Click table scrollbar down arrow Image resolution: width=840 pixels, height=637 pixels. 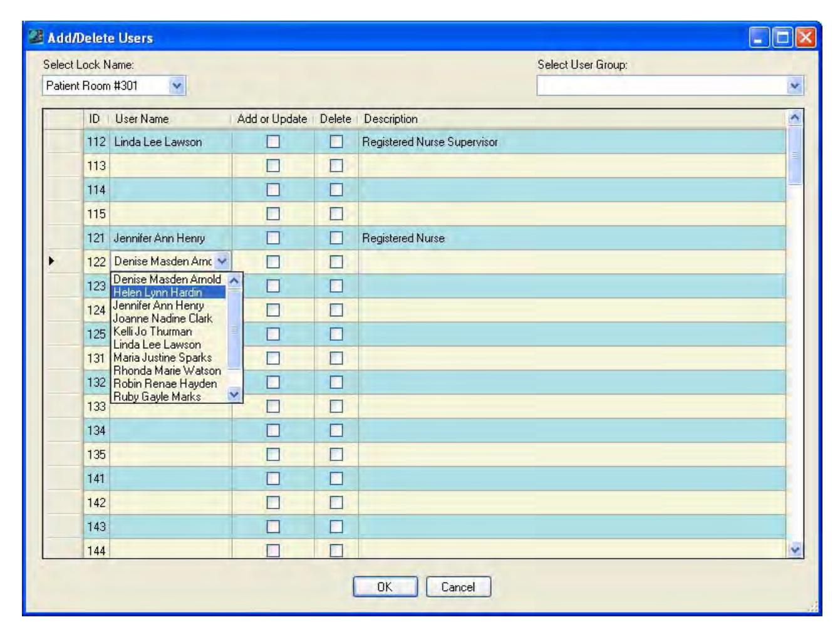tap(795, 549)
